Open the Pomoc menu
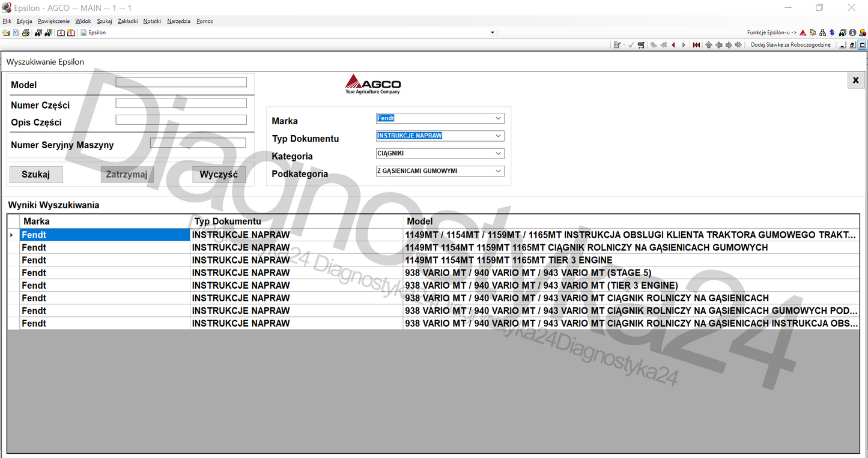The width and height of the screenshot is (868, 458). (x=205, y=21)
